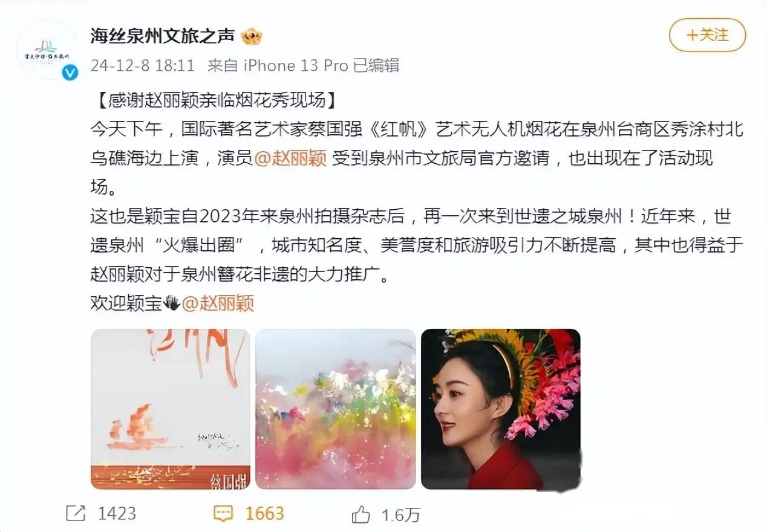
Task: Click the blue verified badge on avatar
Action: click(71, 73)
